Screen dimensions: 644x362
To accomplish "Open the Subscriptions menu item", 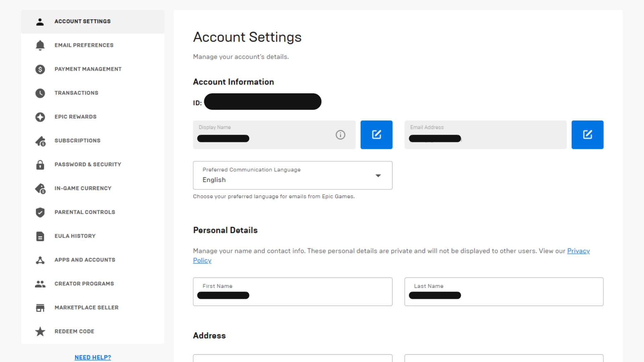I will pyautogui.click(x=77, y=140).
